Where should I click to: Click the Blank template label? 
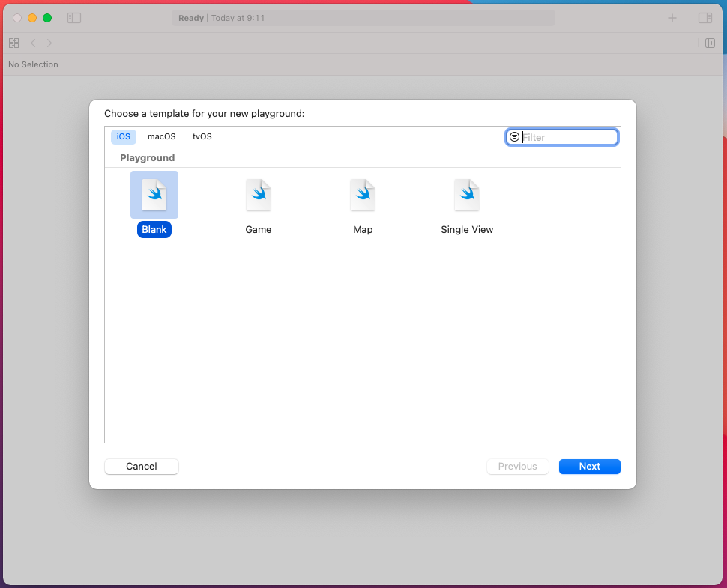[x=154, y=230]
